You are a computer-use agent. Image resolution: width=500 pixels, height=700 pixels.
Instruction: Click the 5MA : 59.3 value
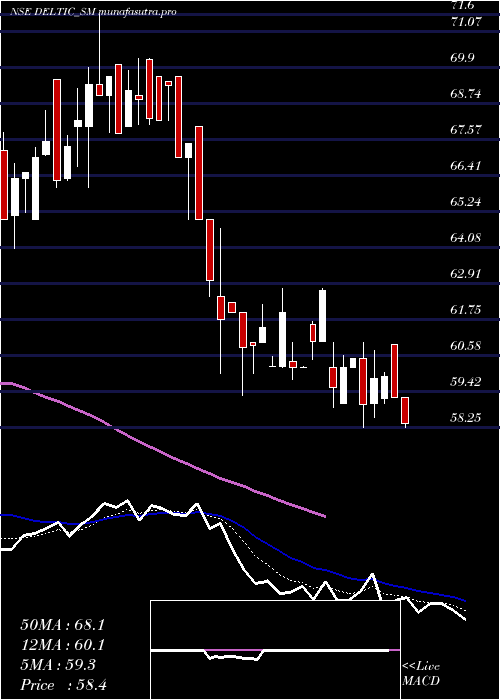(58, 665)
